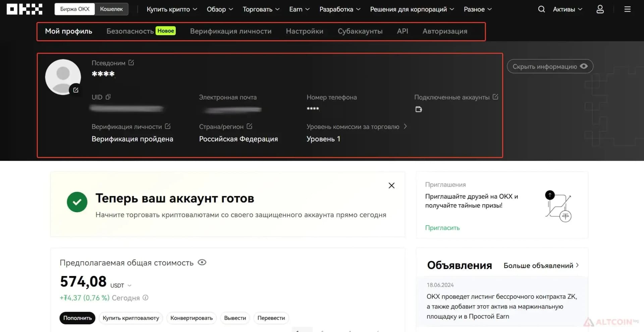Expand Решения для корпораций menu
The width and height of the screenshot is (644, 332).
pyautogui.click(x=412, y=9)
